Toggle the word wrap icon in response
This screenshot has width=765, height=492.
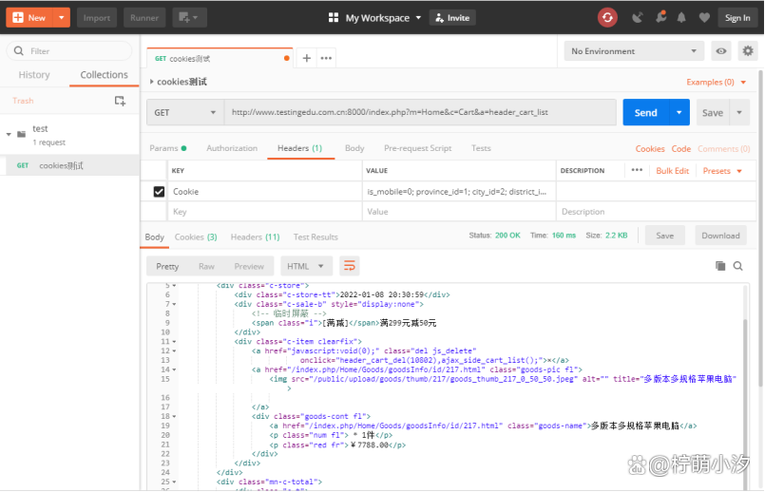349,266
